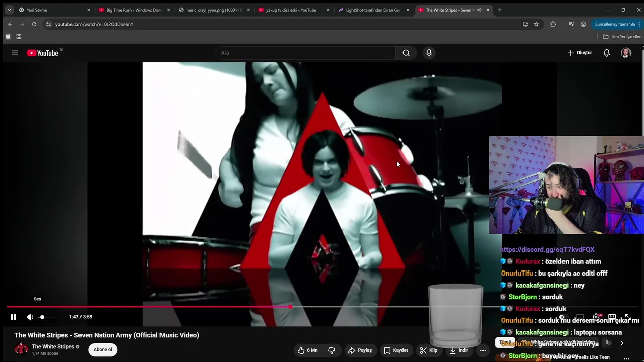The width and height of the screenshot is (644, 362).
Task: Mute The White Stripes tab audio icon
Action: click(479, 10)
